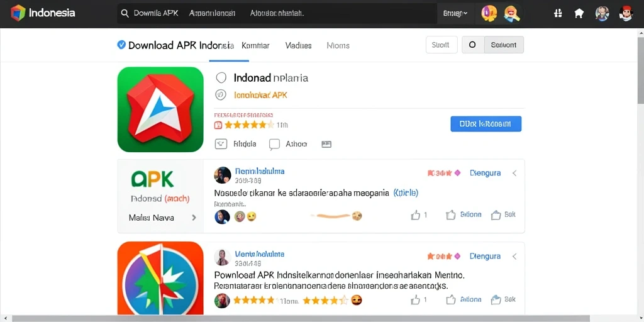Click the five-star rating left of 11om

click(254, 300)
